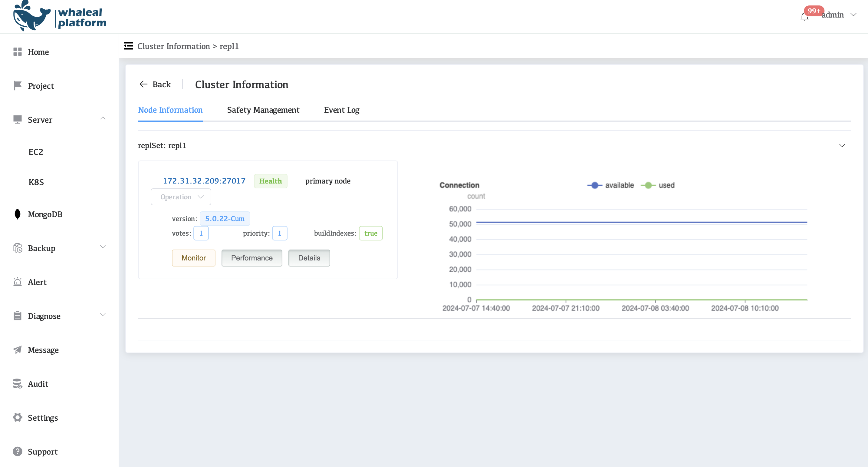Open the admin user dropdown
The height and width of the screenshot is (467, 868).
point(838,15)
